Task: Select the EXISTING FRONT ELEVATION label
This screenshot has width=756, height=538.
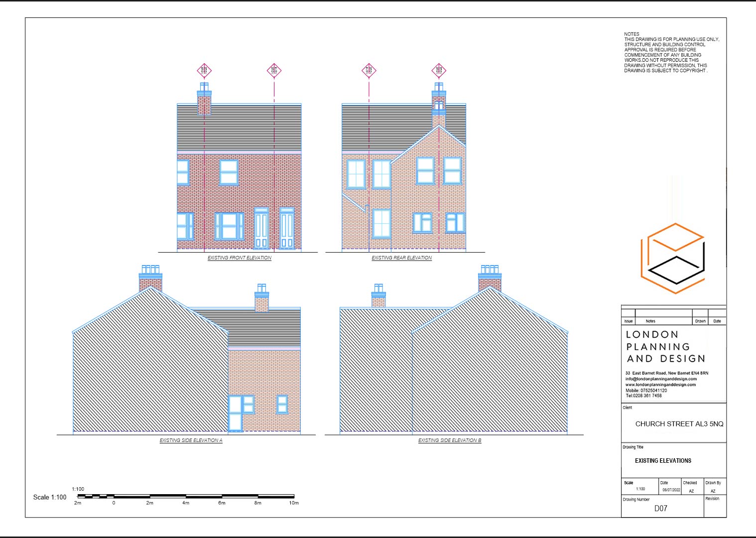Action: [x=240, y=258]
